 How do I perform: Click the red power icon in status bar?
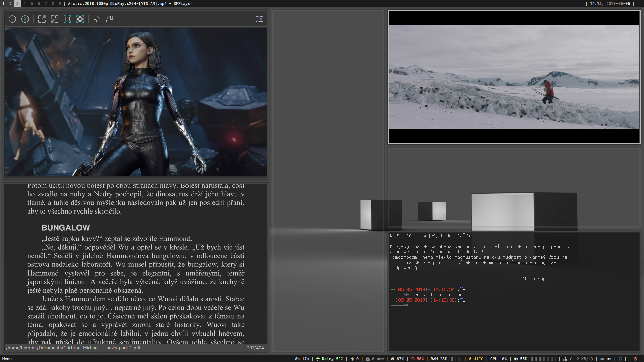(x=635, y=359)
